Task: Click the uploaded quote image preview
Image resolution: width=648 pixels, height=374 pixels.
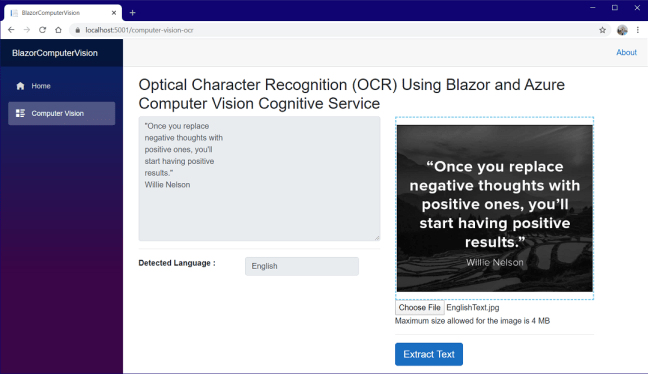Action: click(495, 208)
